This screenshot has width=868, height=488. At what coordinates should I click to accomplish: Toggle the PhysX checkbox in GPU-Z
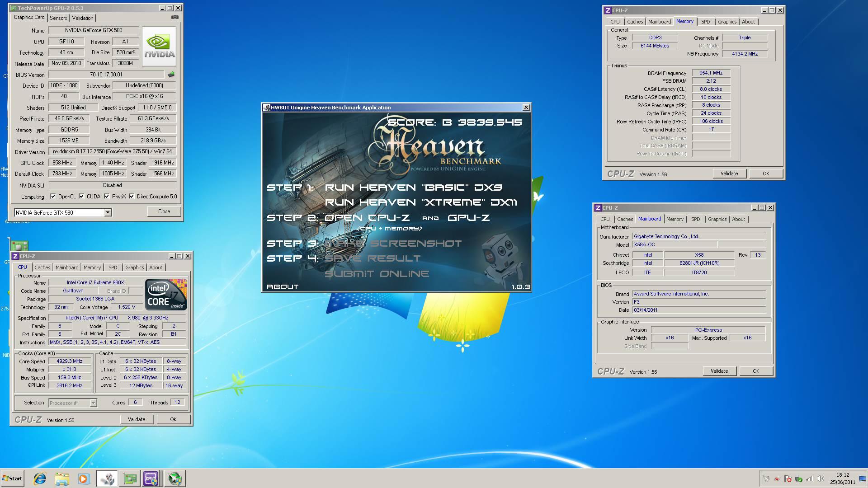point(107,197)
